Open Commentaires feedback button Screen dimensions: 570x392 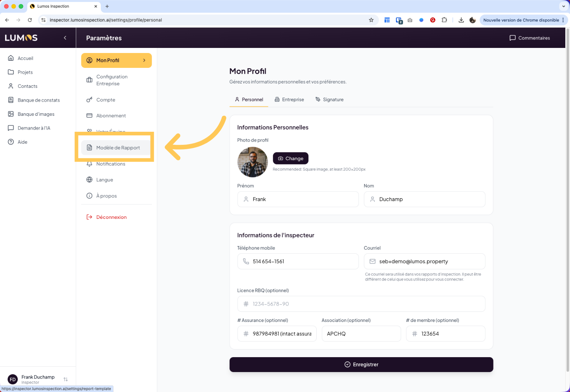click(530, 38)
